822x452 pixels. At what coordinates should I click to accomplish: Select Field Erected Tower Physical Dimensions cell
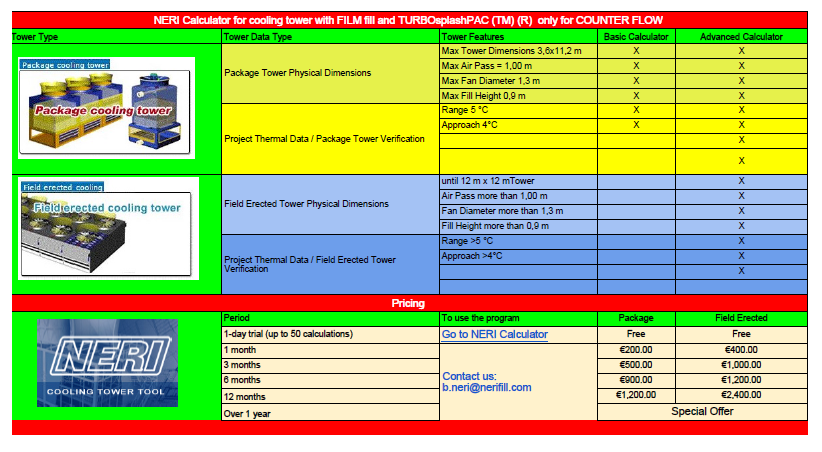tap(330, 205)
